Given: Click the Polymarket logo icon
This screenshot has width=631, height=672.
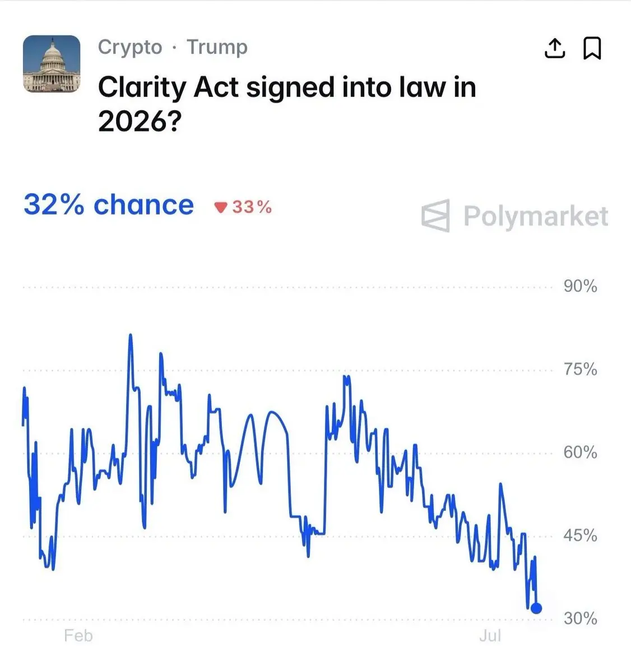Looking at the screenshot, I should [x=435, y=216].
